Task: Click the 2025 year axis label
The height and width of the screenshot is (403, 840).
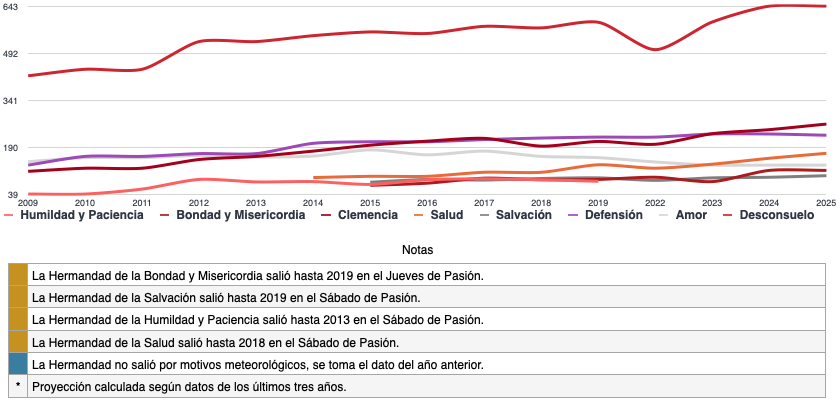Action: [x=825, y=203]
